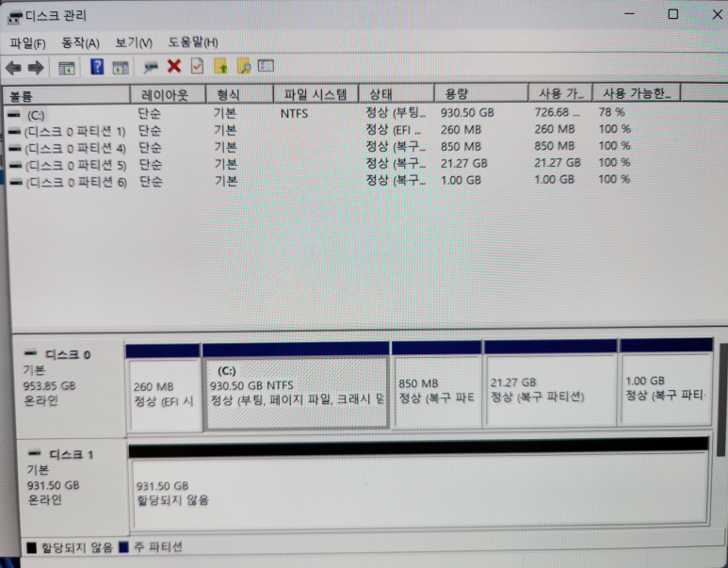
Task: Select the 850 MB recovery partition block
Action: (437, 383)
